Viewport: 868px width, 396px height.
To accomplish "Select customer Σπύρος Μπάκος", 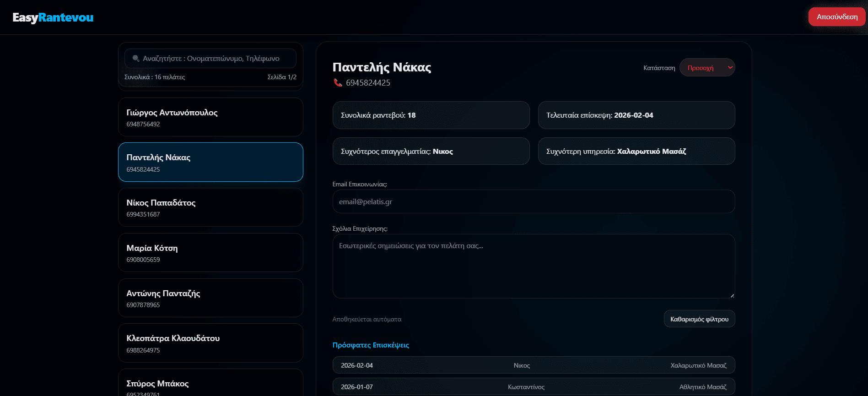I will tap(210, 385).
